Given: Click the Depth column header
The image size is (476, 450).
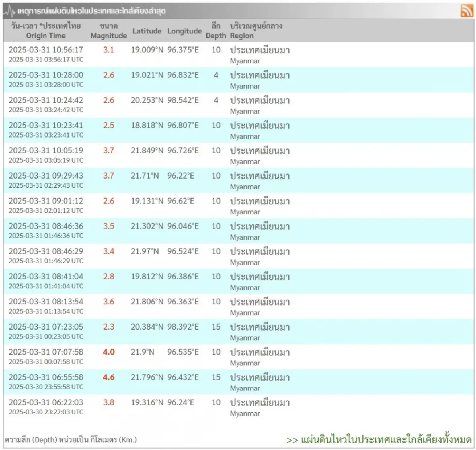Looking at the screenshot, I should (x=216, y=31).
